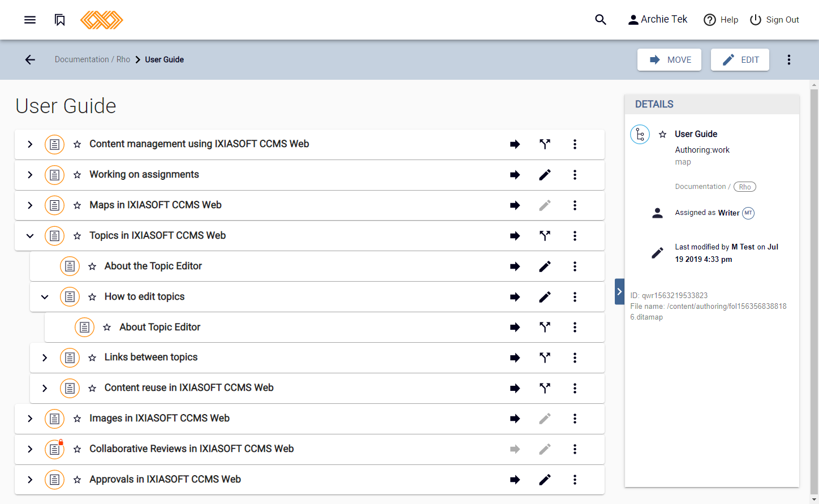Image resolution: width=819 pixels, height=504 pixels.
Task: Open the header more options menu
Action: click(x=789, y=60)
